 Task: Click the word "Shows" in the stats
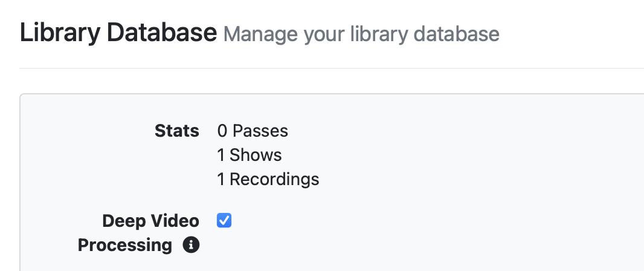point(256,155)
